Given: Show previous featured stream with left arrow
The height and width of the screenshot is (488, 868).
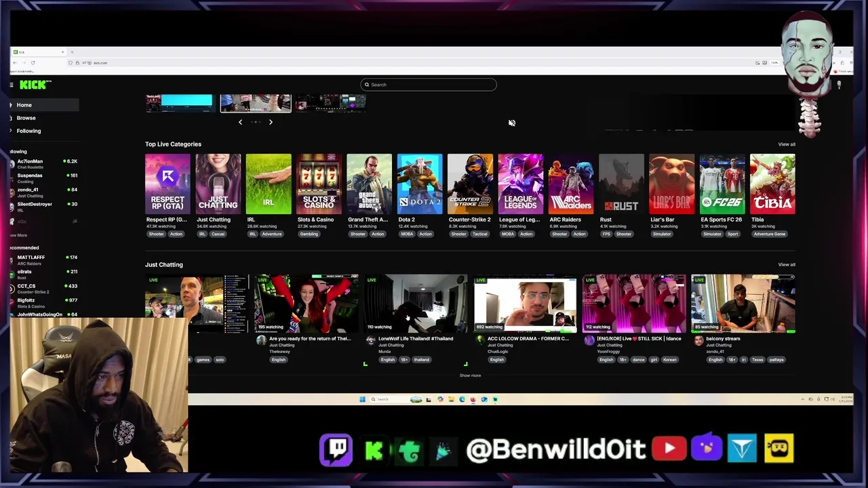Looking at the screenshot, I should 240,122.
